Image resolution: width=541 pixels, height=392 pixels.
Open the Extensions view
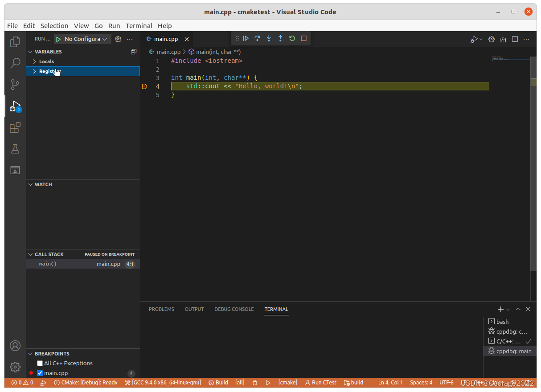pos(15,128)
